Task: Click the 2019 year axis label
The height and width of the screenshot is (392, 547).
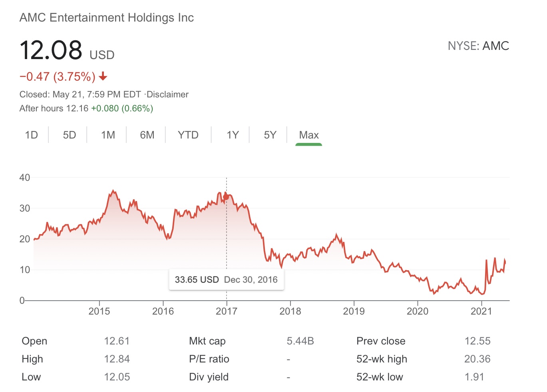Action: 354,311
